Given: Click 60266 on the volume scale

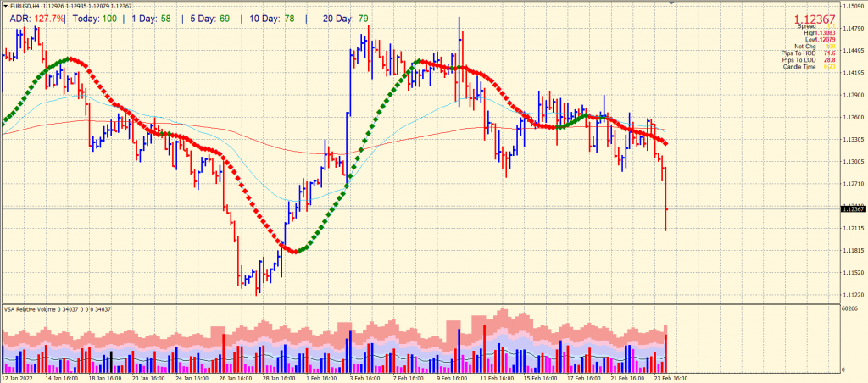Looking at the screenshot, I should [x=851, y=308].
